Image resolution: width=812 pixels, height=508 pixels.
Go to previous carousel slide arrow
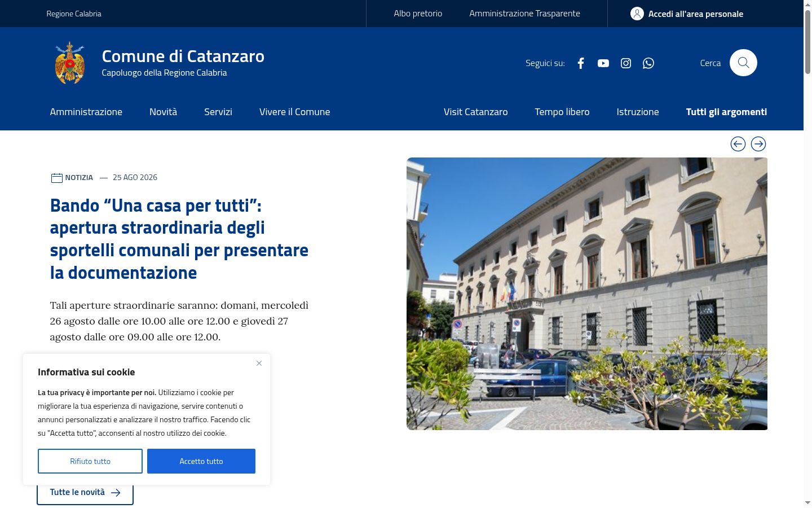738,144
